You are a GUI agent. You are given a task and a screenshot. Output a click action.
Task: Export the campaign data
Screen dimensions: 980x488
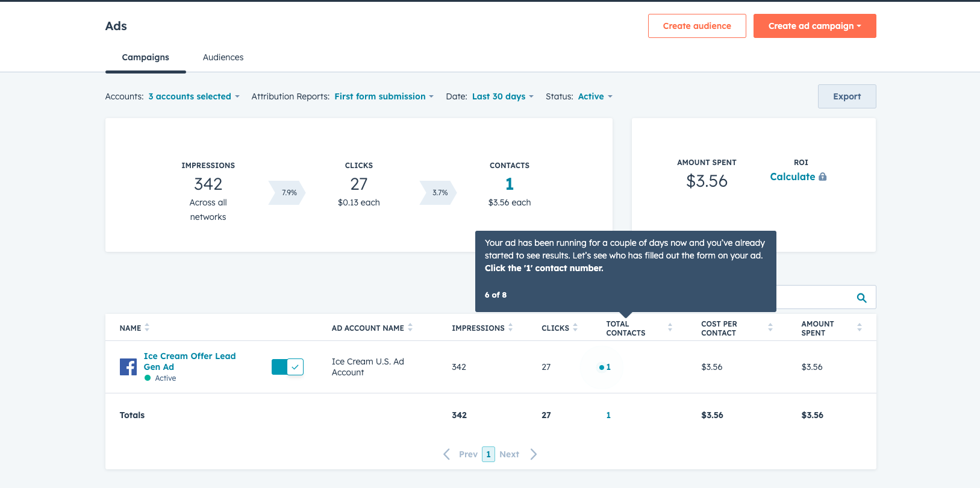pyautogui.click(x=846, y=96)
